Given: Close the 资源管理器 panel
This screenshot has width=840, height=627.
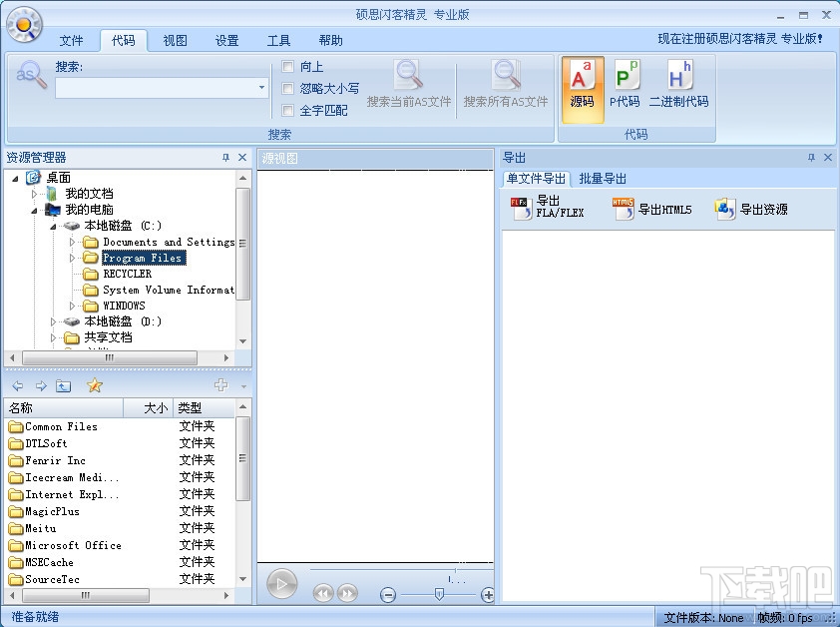Looking at the screenshot, I should point(242,157).
